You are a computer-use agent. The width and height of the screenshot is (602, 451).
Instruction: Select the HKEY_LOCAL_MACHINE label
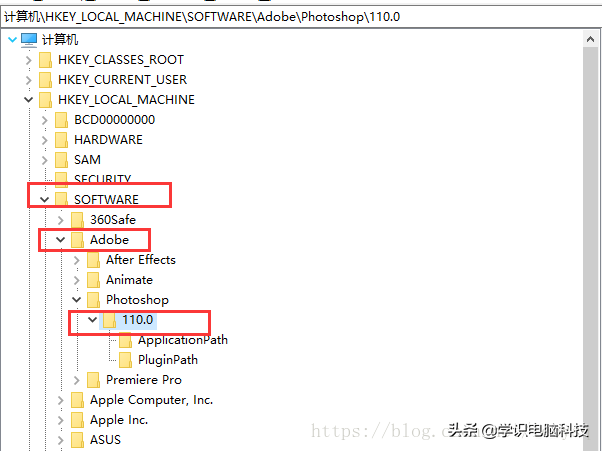click(x=126, y=100)
